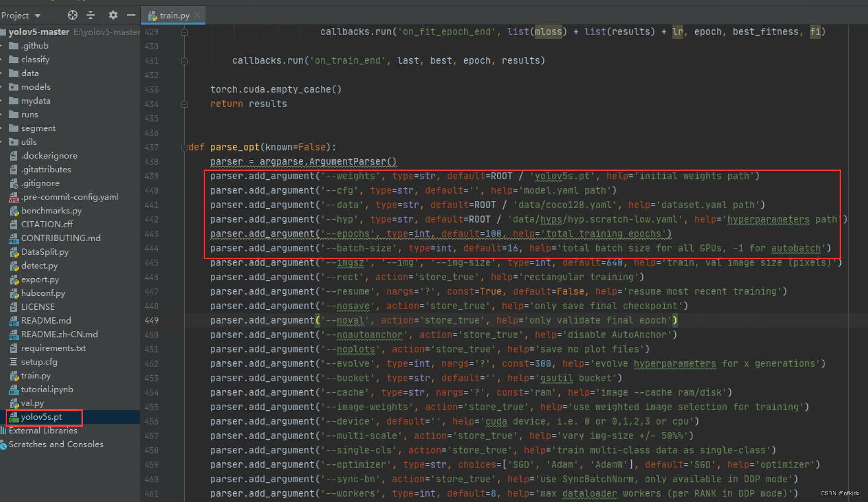Select tutorial.ipynb notebook file icon
868x502 pixels.
(x=14, y=389)
